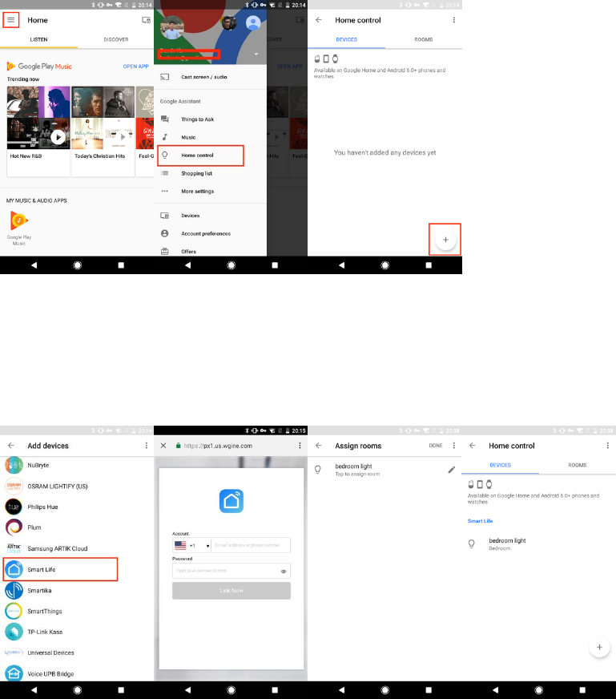Open Shopping list from drawer
This screenshot has width=616, height=699.
click(x=210, y=173)
